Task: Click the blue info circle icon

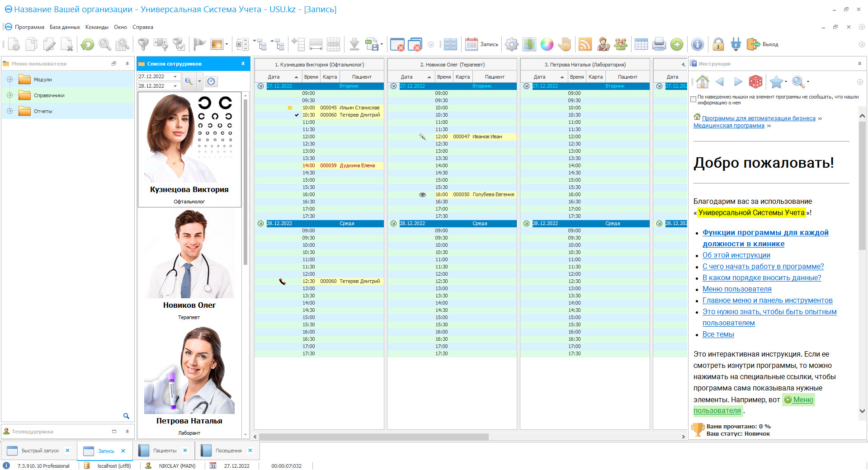Action: point(698,44)
